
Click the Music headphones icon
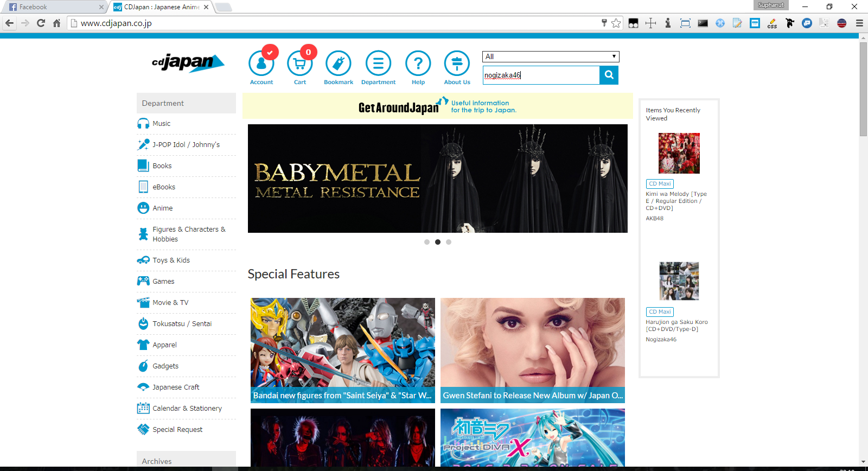(x=143, y=124)
